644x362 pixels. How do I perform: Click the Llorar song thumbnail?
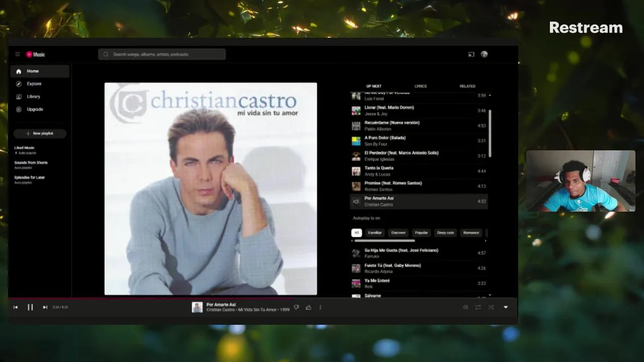tap(356, 111)
